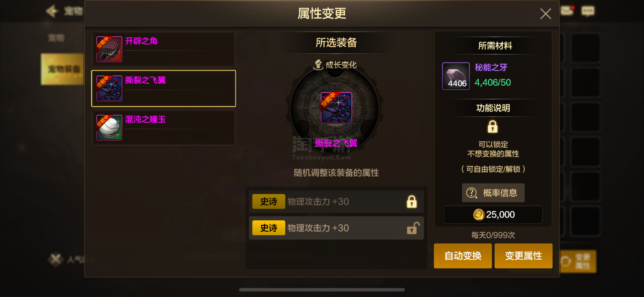Viewport: 644px width, 297px height.
Task: Switch to the 宠物 side tab
Action: click(56, 38)
